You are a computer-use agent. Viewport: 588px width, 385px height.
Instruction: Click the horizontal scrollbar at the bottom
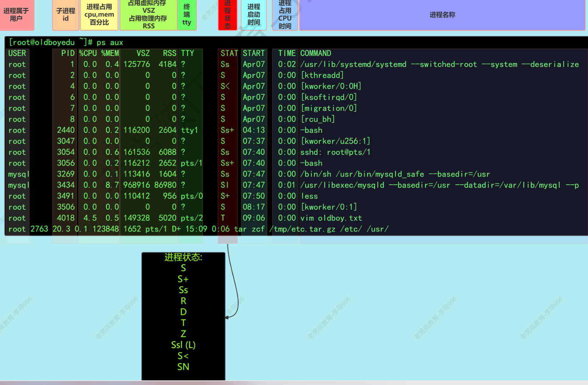[x=294, y=383]
